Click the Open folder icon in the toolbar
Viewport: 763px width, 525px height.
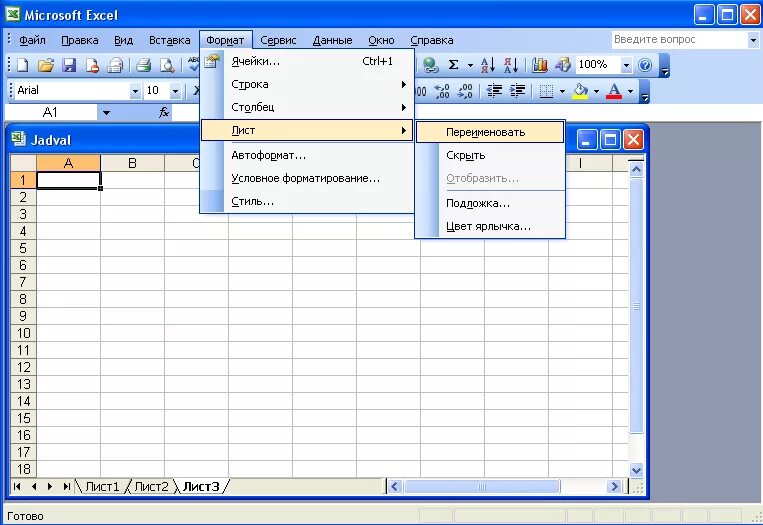tap(46, 65)
